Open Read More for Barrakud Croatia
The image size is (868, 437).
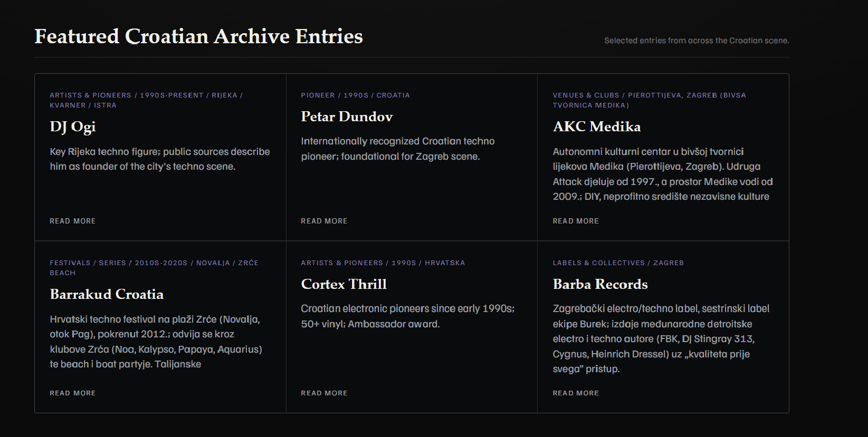coord(73,393)
